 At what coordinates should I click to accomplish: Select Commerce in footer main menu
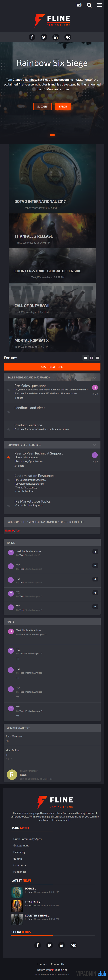click(20, 865)
